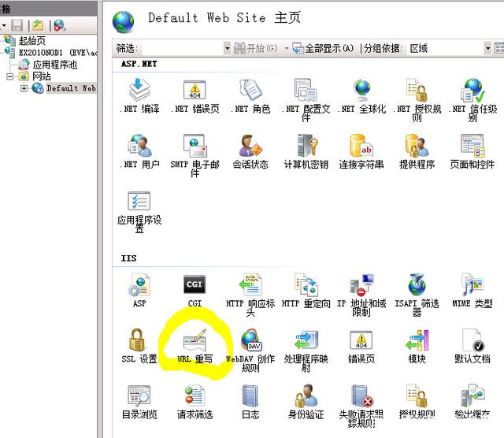This screenshot has width=504, height=438.
Task: Select Default Web Site in the tree
Action: click(x=71, y=88)
